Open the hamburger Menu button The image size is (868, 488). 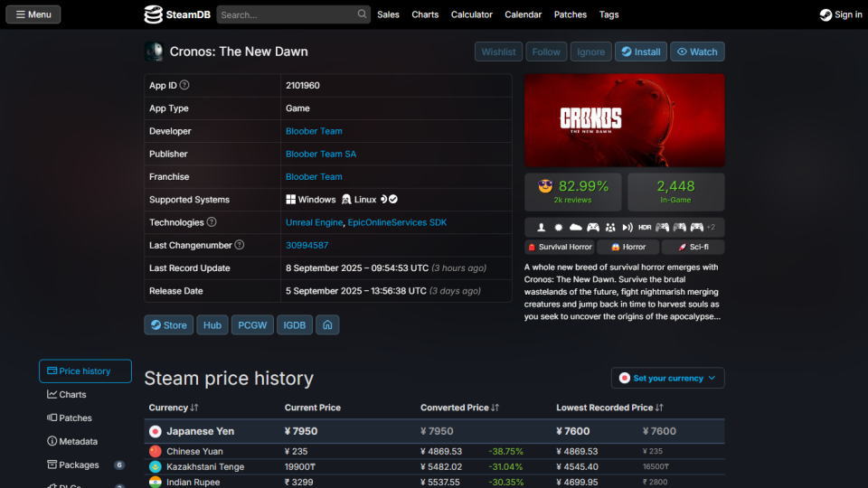(x=33, y=14)
